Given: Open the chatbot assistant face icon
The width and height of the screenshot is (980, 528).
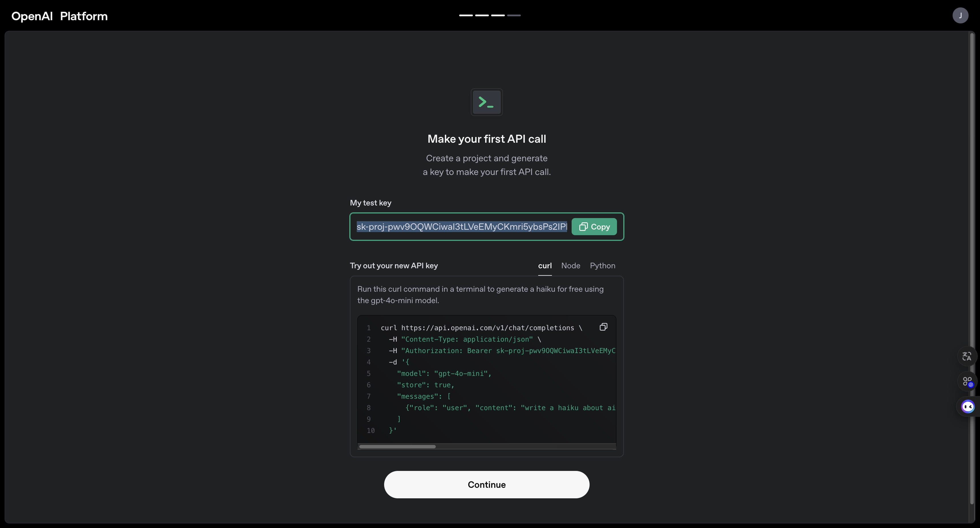Looking at the screenshot, I should coord(967,407).
